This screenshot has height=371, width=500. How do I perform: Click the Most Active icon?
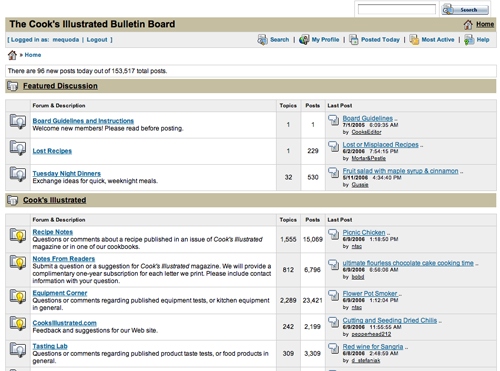coord(414,40)
